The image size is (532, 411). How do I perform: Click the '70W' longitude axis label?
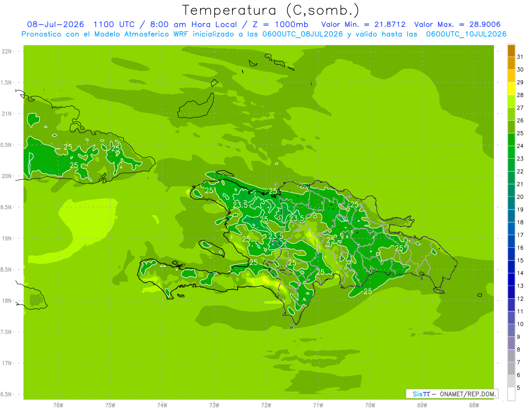(x=370, y=405)
